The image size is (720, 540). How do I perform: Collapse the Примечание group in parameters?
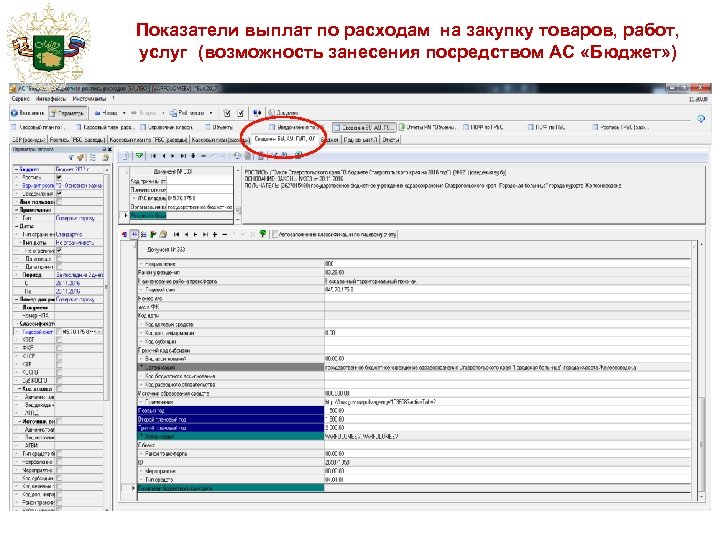[17, 210]
